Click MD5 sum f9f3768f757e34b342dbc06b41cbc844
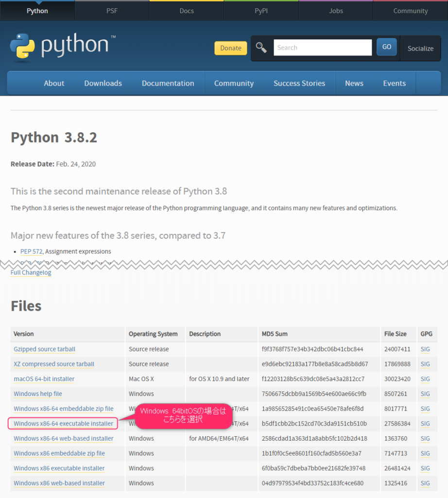448x498 pixels. click(312, 349)
